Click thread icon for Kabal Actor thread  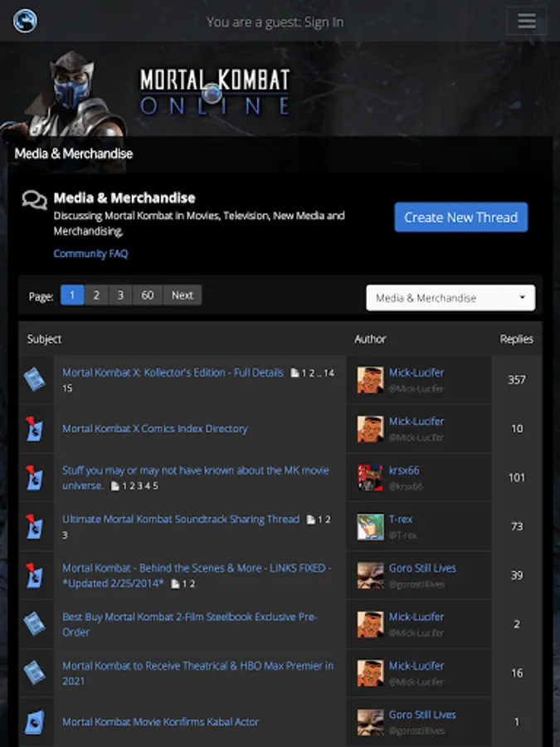pyautogui.click(x=34, y=722)
